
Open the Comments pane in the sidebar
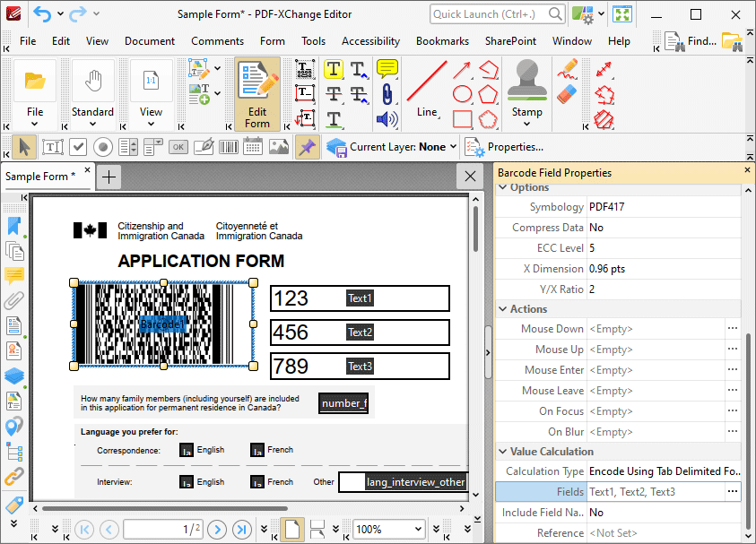click(14, 276)
